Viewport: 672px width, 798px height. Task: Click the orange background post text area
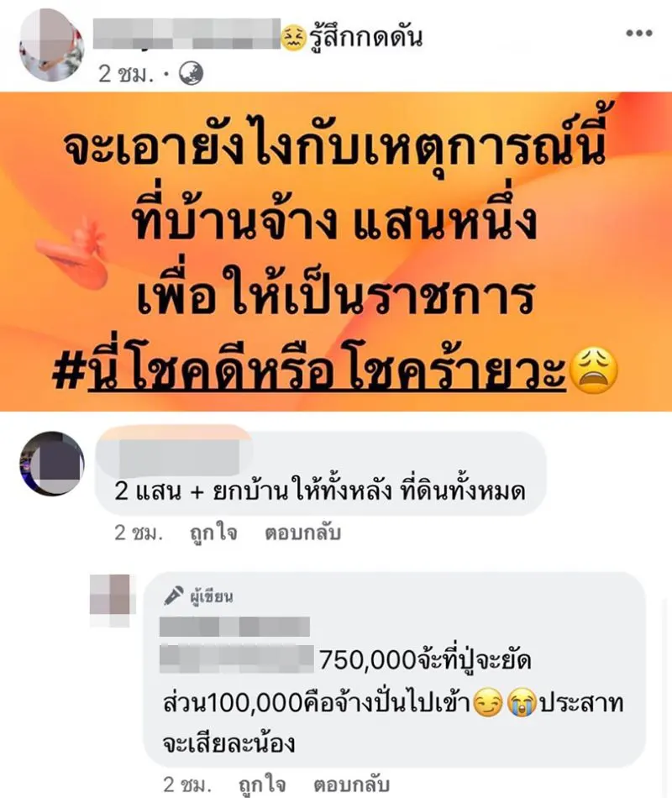[x=336, y=251]
